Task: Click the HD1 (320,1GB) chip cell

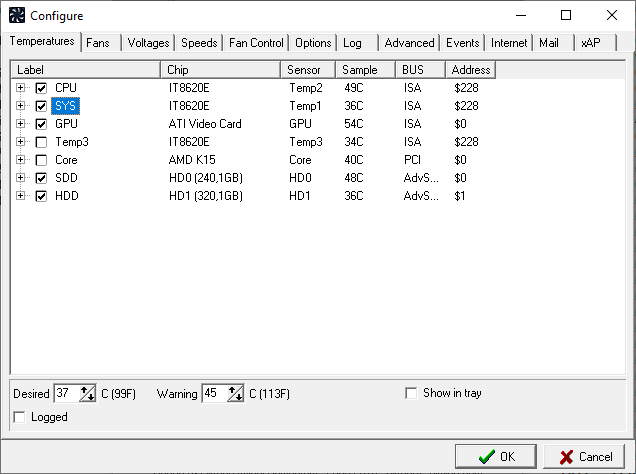Action: [x=206, y=196]
